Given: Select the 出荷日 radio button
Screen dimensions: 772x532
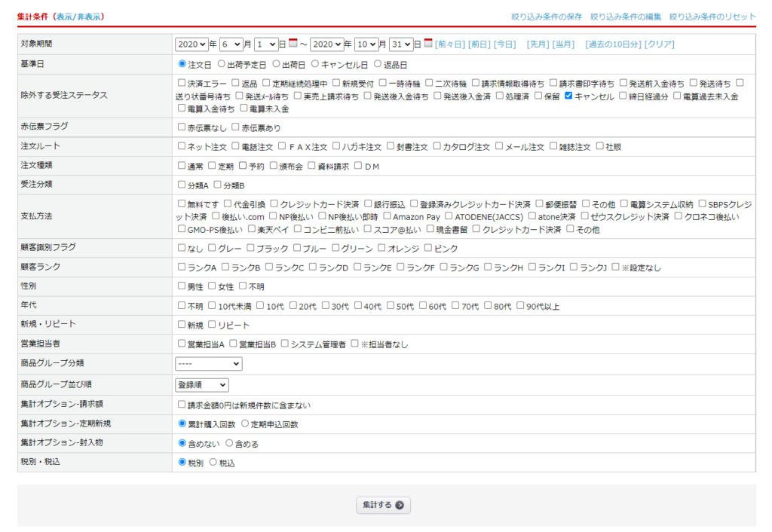Looking at the screenshot, I should coord(277,65).
